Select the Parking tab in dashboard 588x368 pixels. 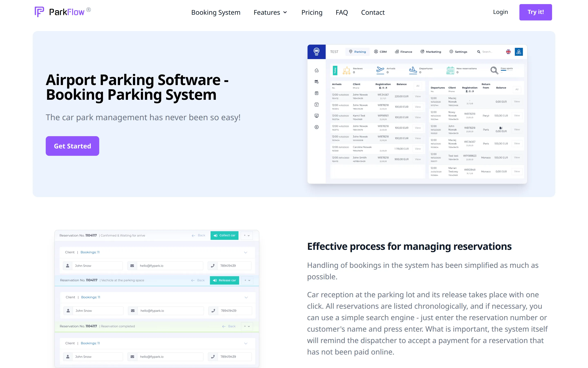point(357,52)
